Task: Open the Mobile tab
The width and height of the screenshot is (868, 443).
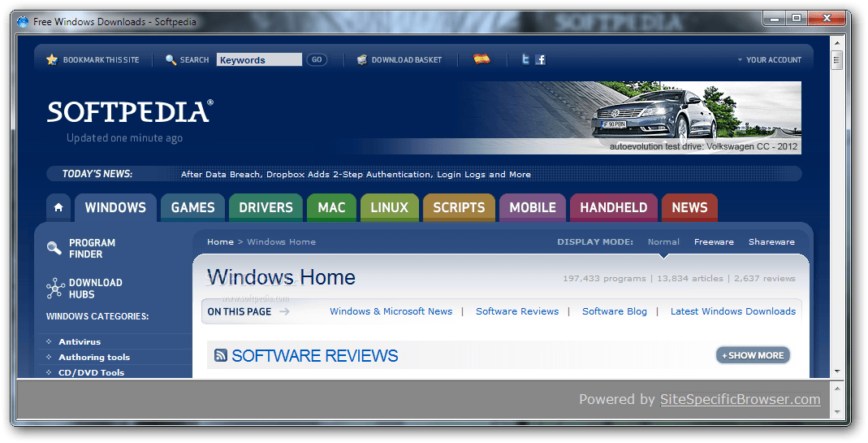Action: pyautogui.click(x=533, y=207)
